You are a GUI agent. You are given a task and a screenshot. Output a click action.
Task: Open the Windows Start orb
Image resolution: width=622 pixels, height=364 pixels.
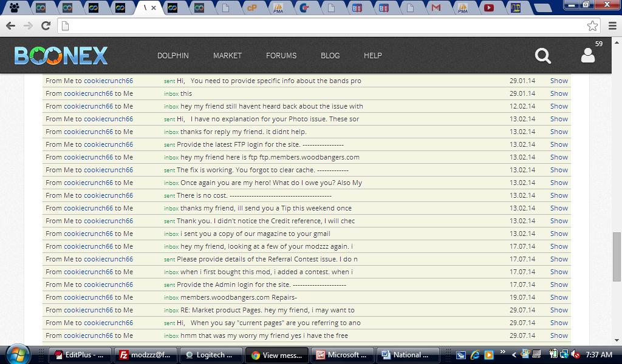(16, 354)
